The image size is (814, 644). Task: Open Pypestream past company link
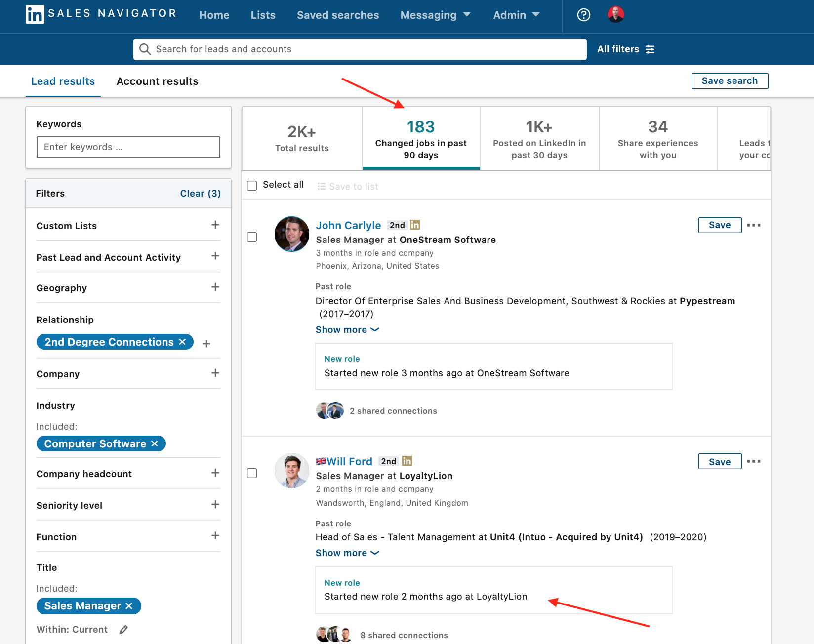pos(707,301)
